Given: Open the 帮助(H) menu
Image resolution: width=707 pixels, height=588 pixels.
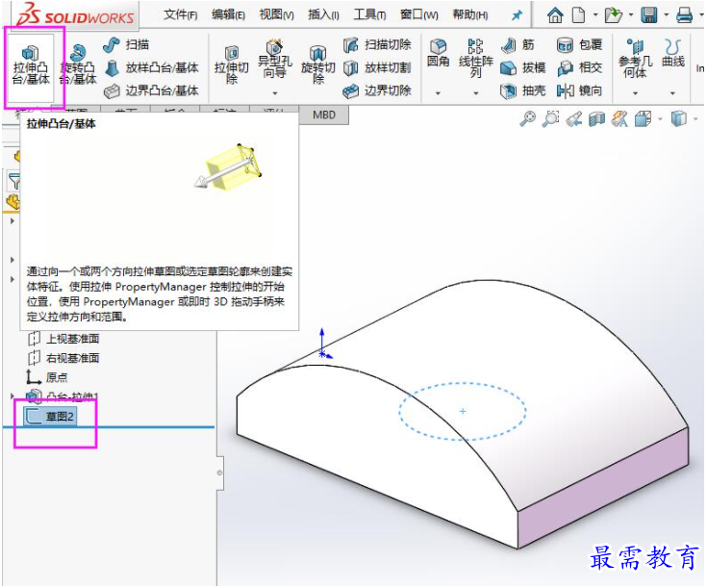Looking at the screenshot, I should 470,14.
